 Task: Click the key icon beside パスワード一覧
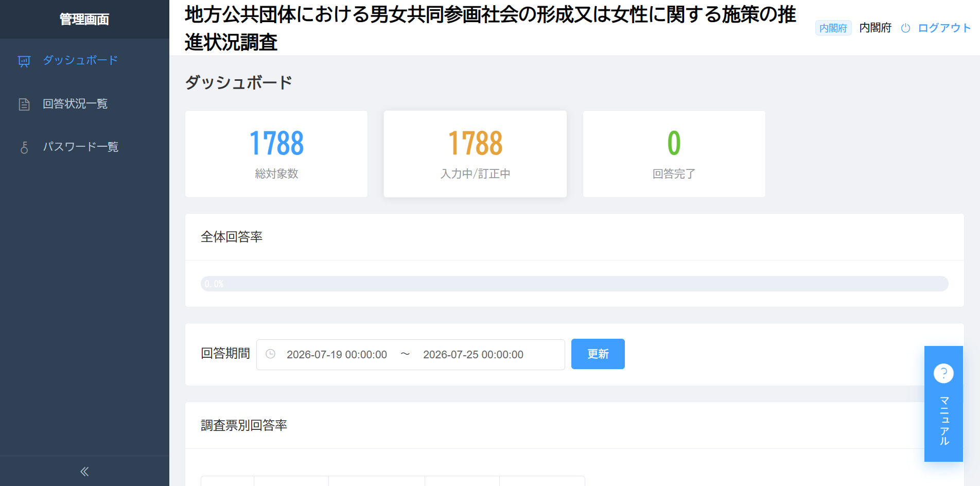24,148
